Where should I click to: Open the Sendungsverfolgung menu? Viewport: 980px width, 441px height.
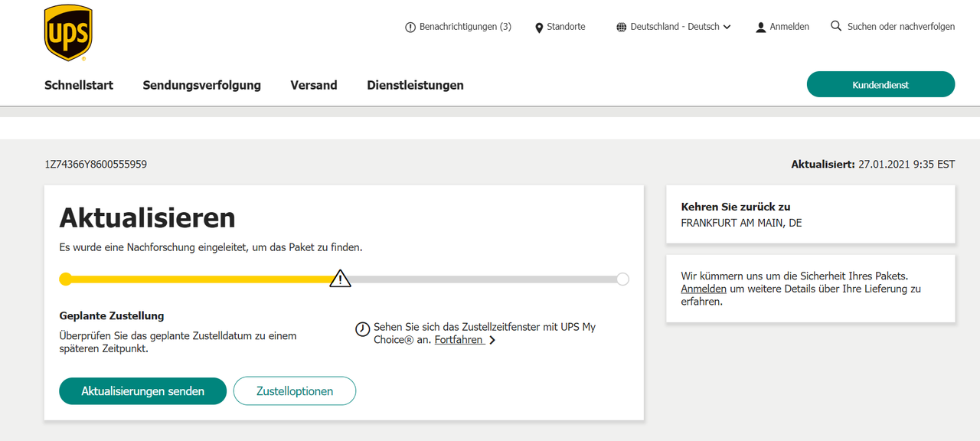(x=201, y=85)
